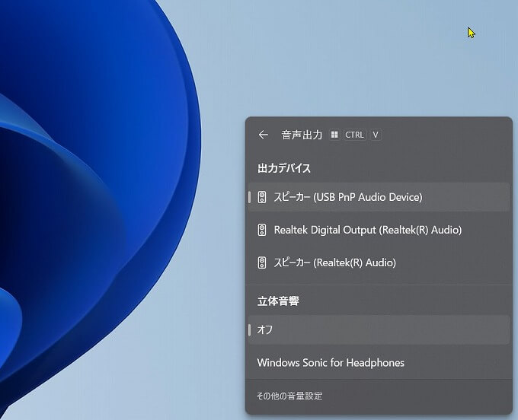The image size is (518, 420).
Task: Click the V key badge in header
Action: point(376,135)
